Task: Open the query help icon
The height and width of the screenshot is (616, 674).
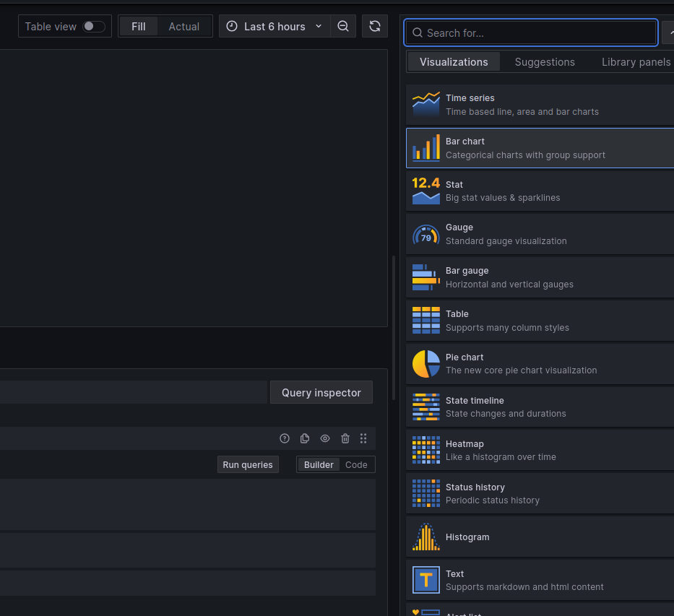Action: pos(285,438)
